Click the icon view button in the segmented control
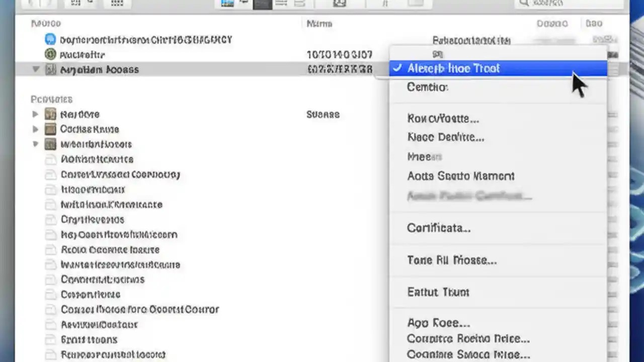The height and width of the screenshot is (362, 644). pyautogui.click(x=227, y=4)
